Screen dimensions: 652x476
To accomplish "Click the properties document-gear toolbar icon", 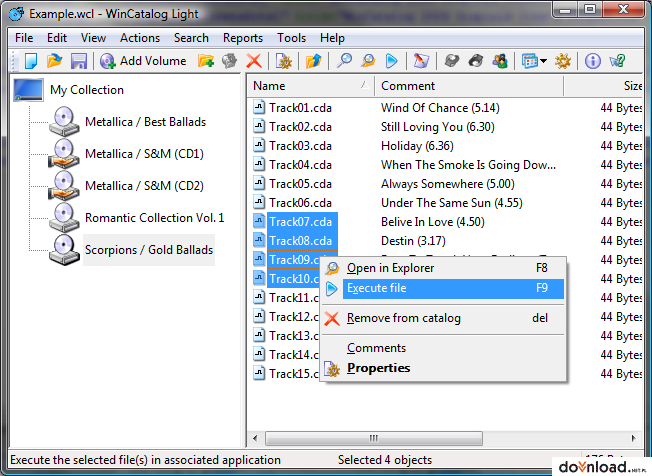I will pos(284,61).
